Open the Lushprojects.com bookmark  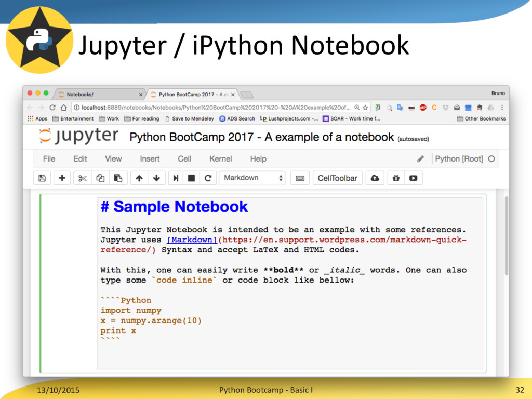point(289,118)
